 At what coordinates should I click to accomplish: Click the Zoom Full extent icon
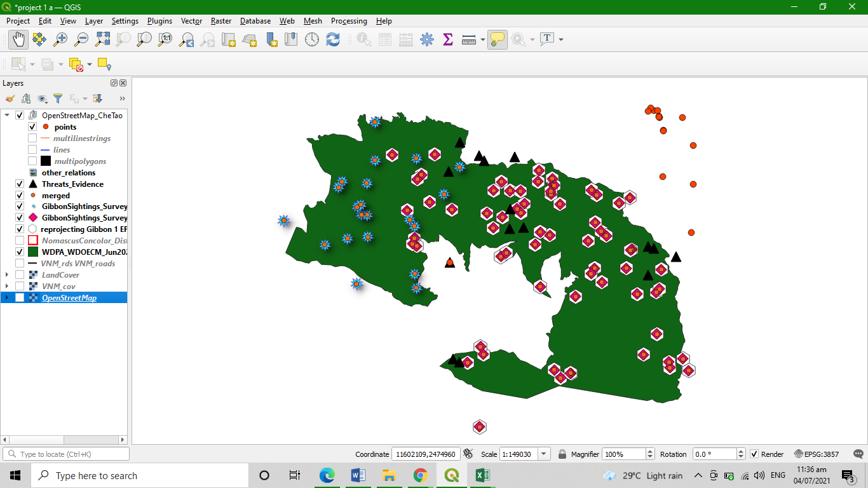click(x=102, y=39)
